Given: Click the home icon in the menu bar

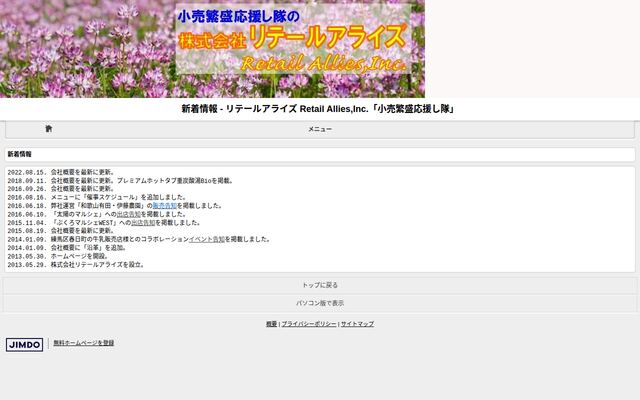Looking at the screenshot, I should [49, 129].
